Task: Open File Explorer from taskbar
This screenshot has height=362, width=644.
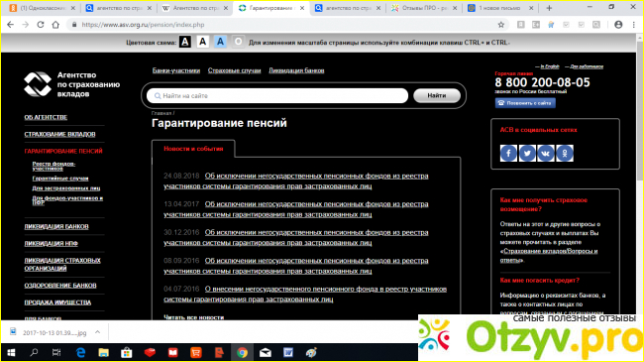Action: point(103,352)
